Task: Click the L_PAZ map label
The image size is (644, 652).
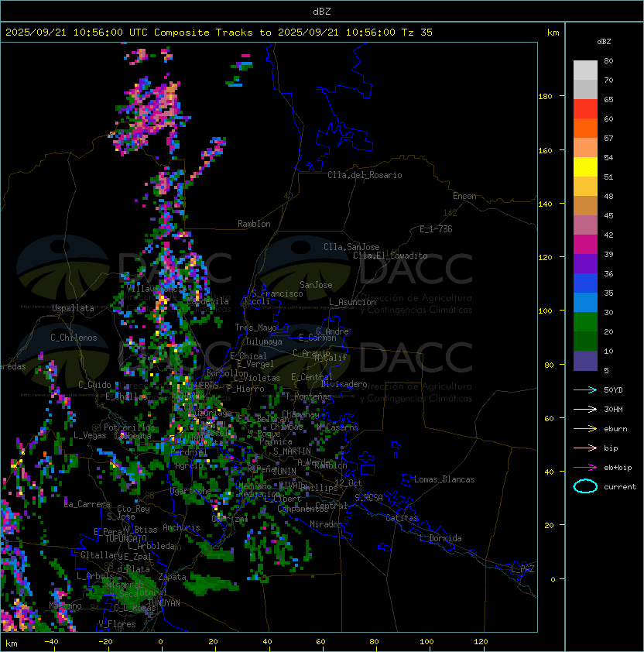Action: [x=522, y=569]
